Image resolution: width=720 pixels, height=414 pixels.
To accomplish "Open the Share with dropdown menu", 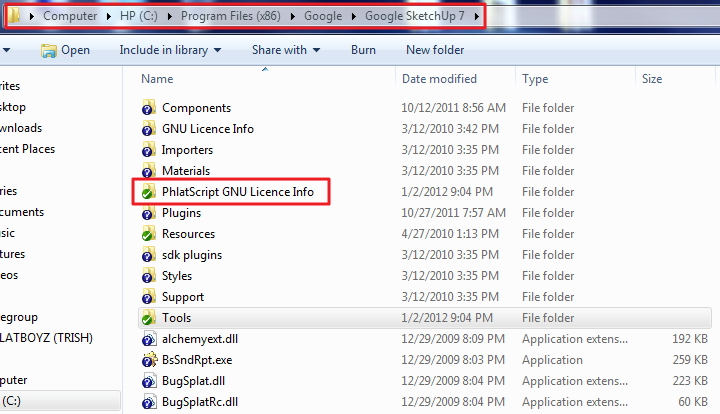I will 285,50.
